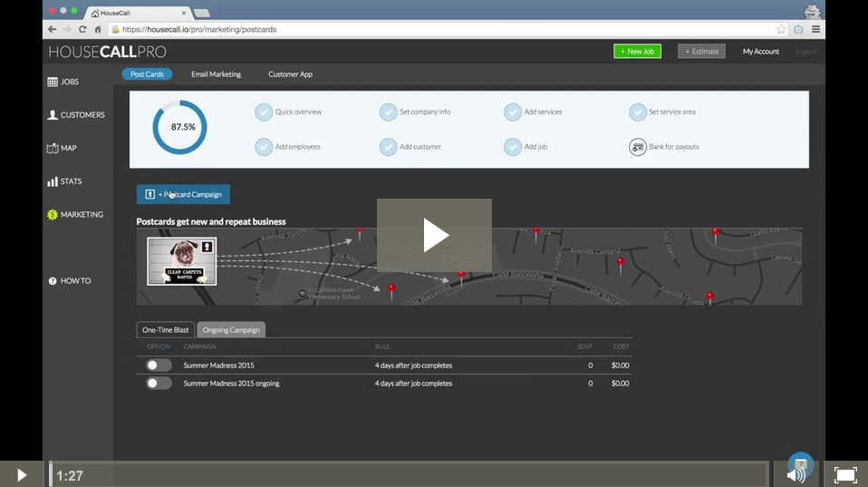Click the browser back arrow
Image resolution: width=868 pixels, height=487 pixels.
pos(52,29)
